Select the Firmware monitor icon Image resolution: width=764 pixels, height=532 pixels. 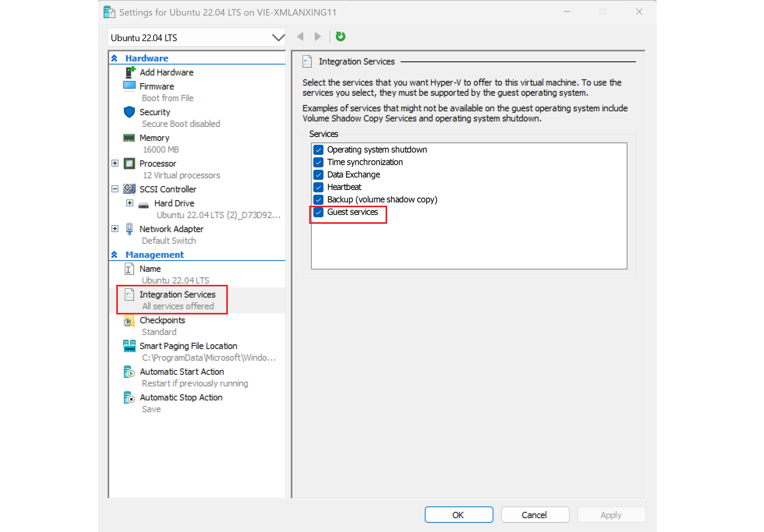point(129,86)
